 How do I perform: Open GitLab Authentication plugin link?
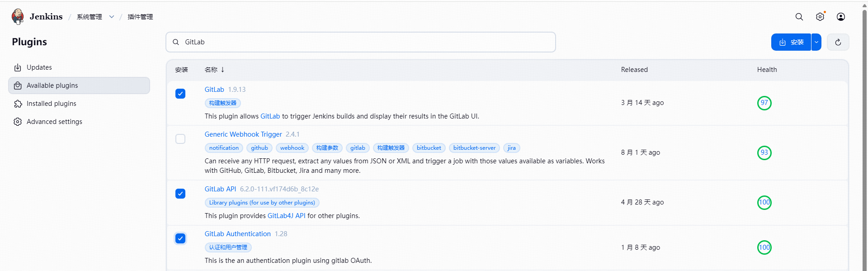(237, 234)
